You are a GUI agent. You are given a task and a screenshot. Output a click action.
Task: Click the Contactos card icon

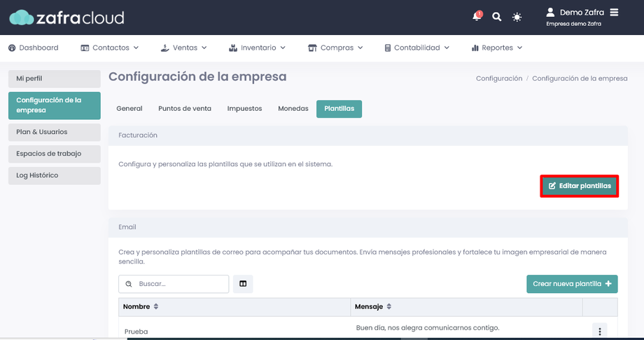point(85,48)
